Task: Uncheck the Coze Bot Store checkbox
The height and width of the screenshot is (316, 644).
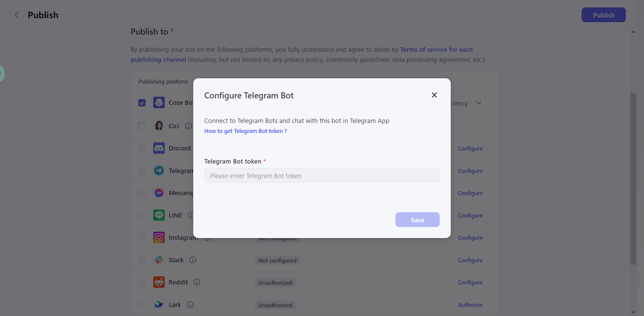Action: click(x=142, y=103)
